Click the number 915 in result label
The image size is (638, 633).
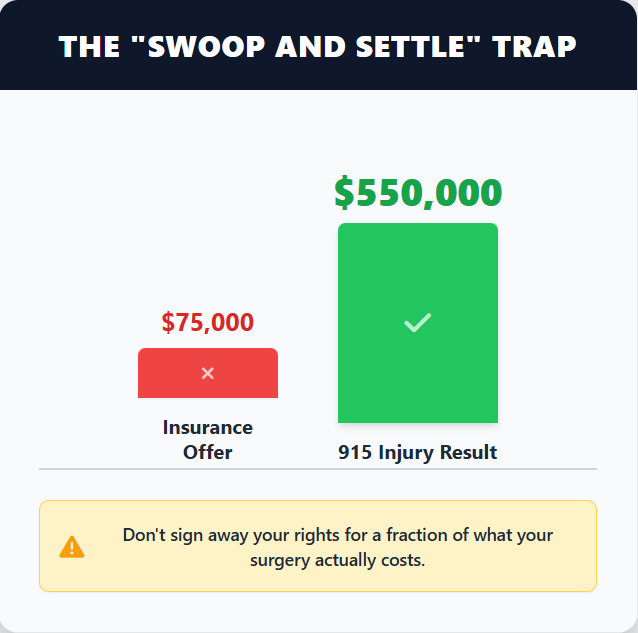(x=355, y=452)
